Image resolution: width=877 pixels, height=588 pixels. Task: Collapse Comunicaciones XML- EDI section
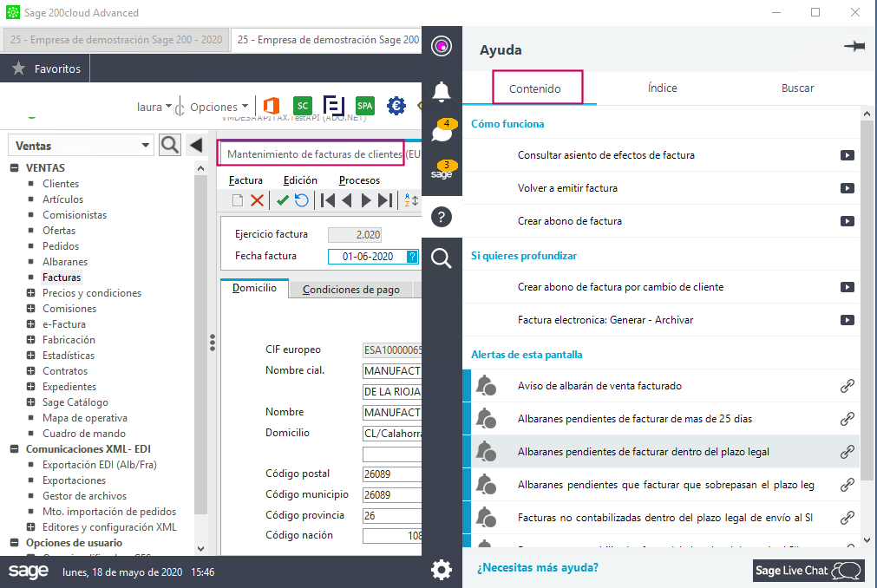click(x=15, y=449)
